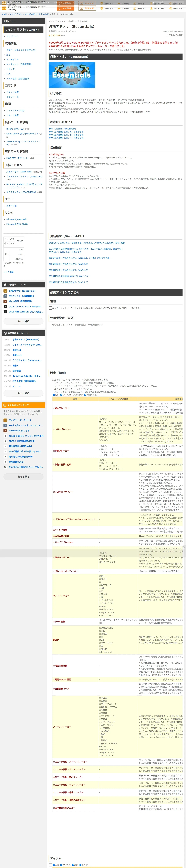Click the ○並べ替え可能メニュー setting row label
This screenshot has height=868, width=186.
tap(64, 808)
